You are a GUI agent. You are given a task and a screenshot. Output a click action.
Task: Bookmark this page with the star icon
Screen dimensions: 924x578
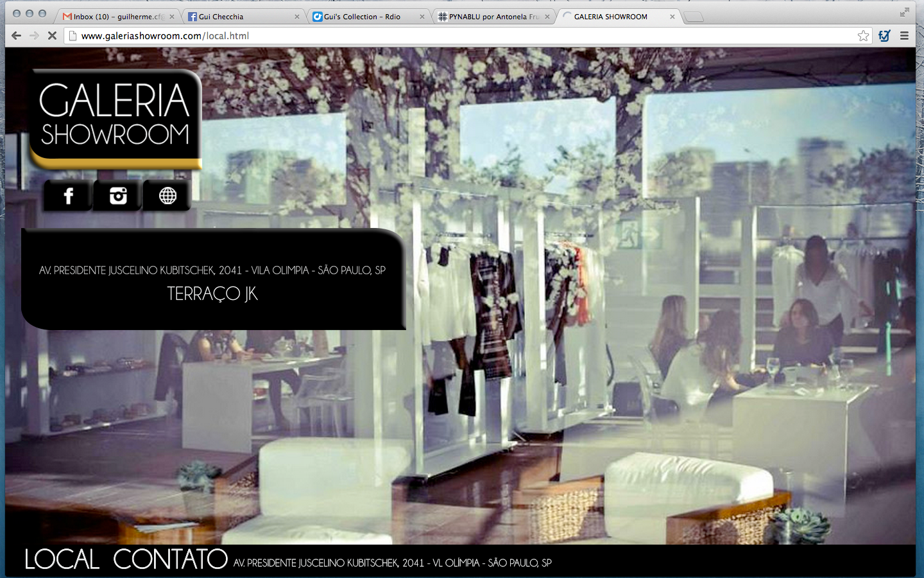pyautogui.click(x=864, y=36)
